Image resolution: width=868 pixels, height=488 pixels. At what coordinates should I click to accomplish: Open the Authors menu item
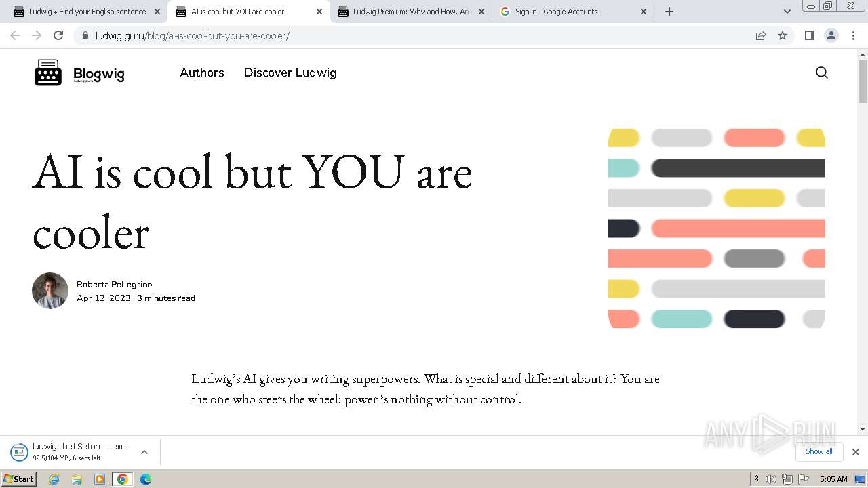[x=202, y=73]
